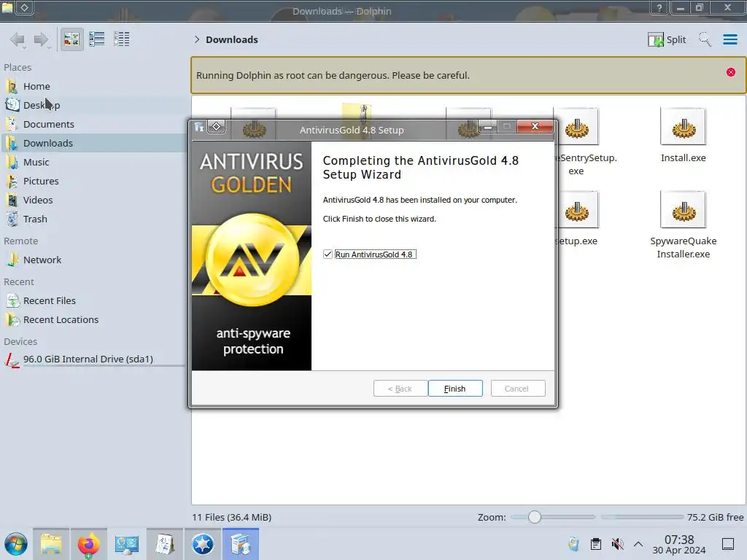This screenshot has width=747, height=560.
Task: Click the Split view button
Action: (x=667, y=39)
